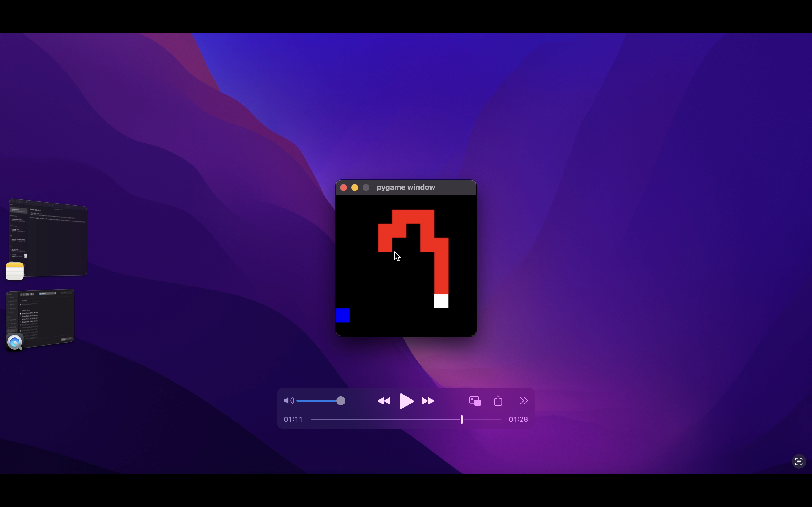Click the timeline playhead marker
The width and height of the screenshot is (812, 507).
coord(462,419)
